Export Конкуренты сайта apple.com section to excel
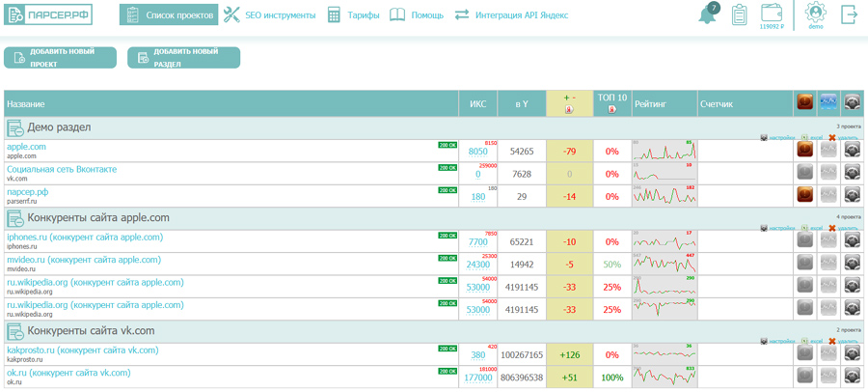The width and height of the screenshot is (868, 392). [x=811, y=227]
